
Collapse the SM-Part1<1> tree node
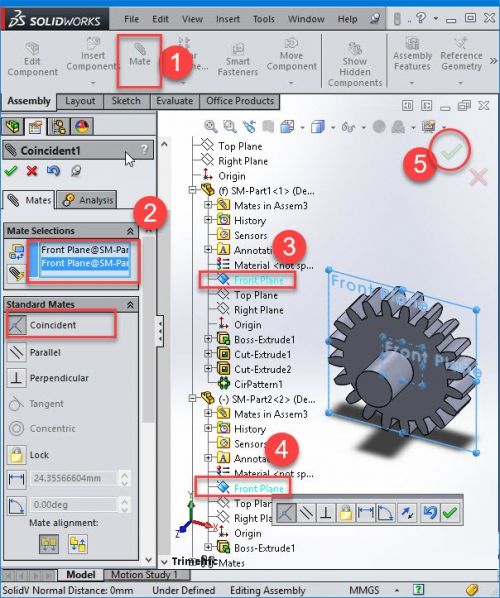[x=193, y=190]
